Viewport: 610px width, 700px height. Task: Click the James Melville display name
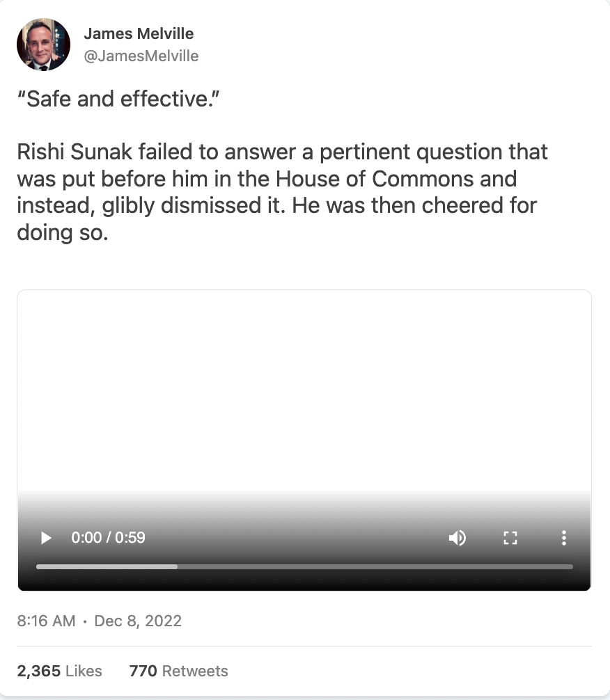pos(139,33)
